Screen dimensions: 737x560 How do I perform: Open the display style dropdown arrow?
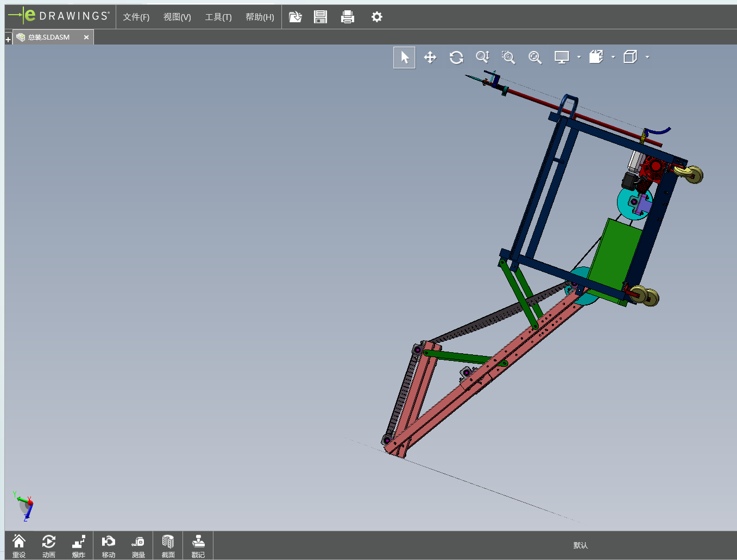click(613, 57)
